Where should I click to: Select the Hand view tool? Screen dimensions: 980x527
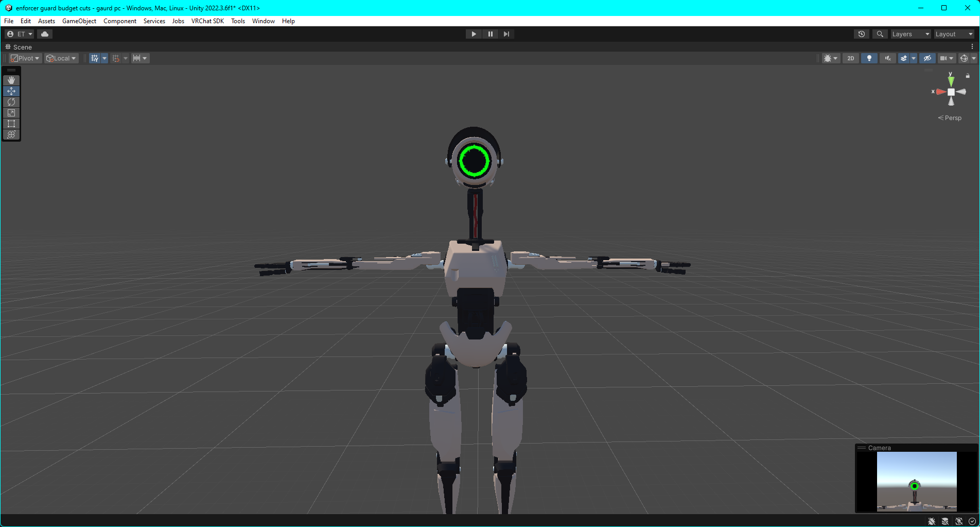tap(11, 80)
